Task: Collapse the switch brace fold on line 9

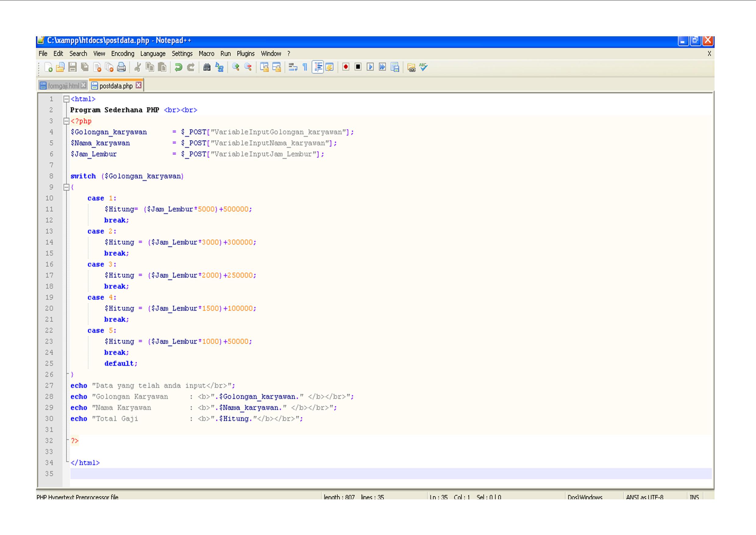Action: 66,187
